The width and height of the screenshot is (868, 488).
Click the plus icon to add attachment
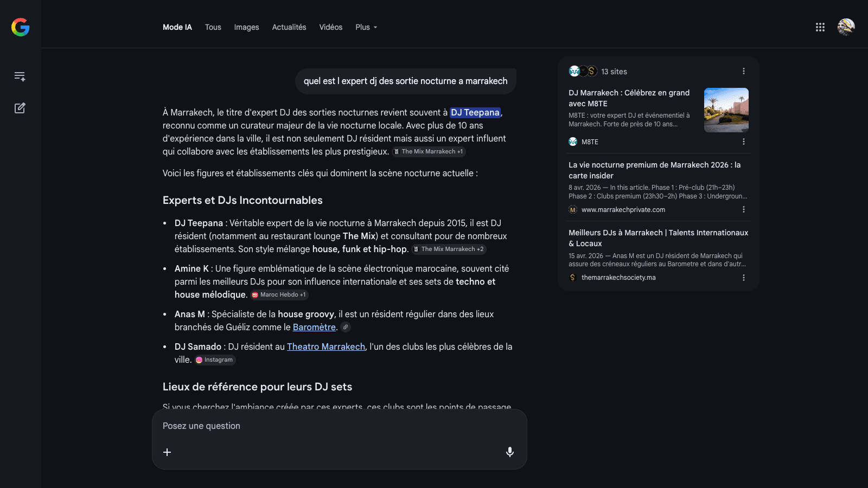pyautogui.click(x=167, y=452)
